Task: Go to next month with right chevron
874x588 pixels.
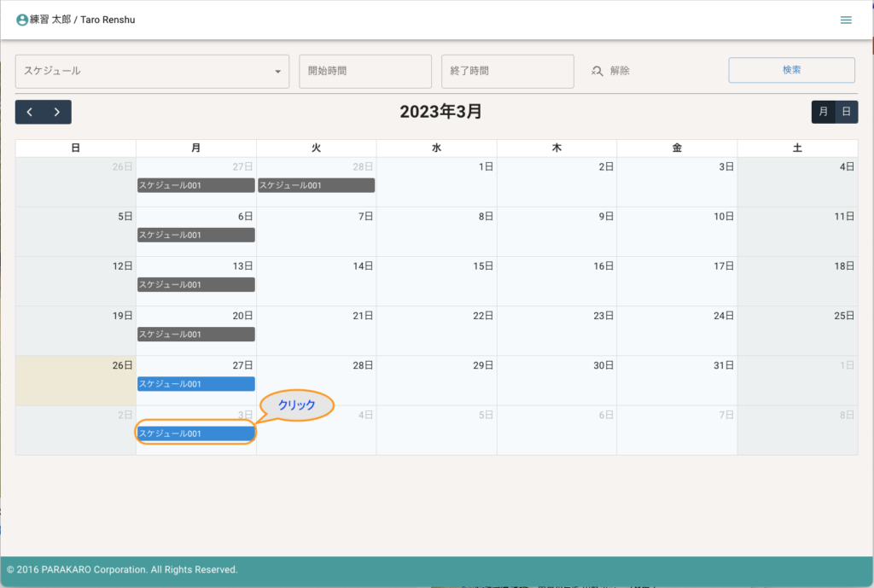Action: (57, 112)
